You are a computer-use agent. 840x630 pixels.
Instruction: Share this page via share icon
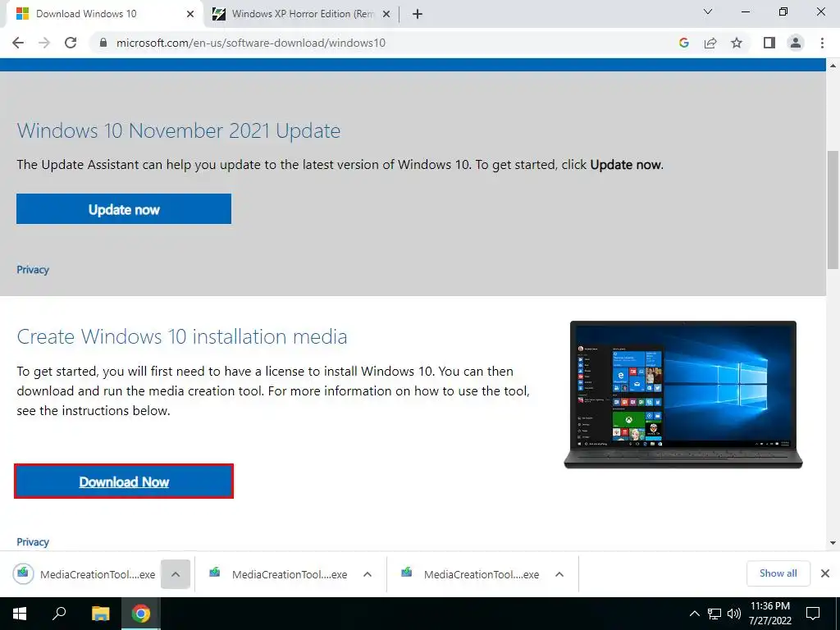pos(710,43)
